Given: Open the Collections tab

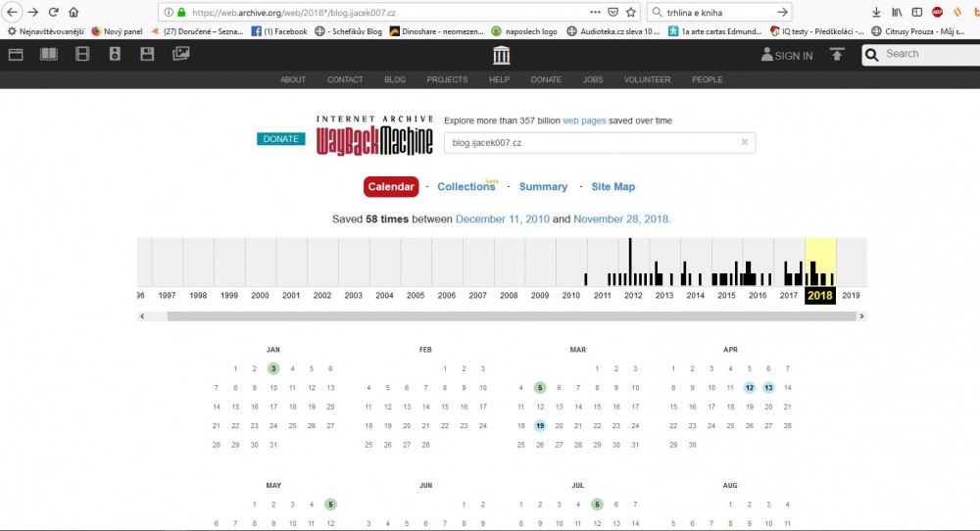Looking at the screenshot, I should coord(466,186).
